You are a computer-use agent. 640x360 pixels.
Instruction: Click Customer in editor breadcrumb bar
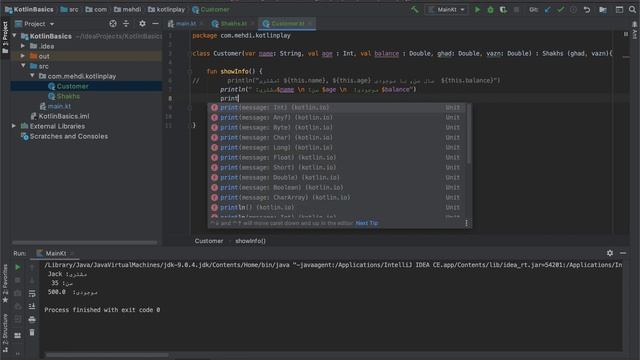click(209, 241)
